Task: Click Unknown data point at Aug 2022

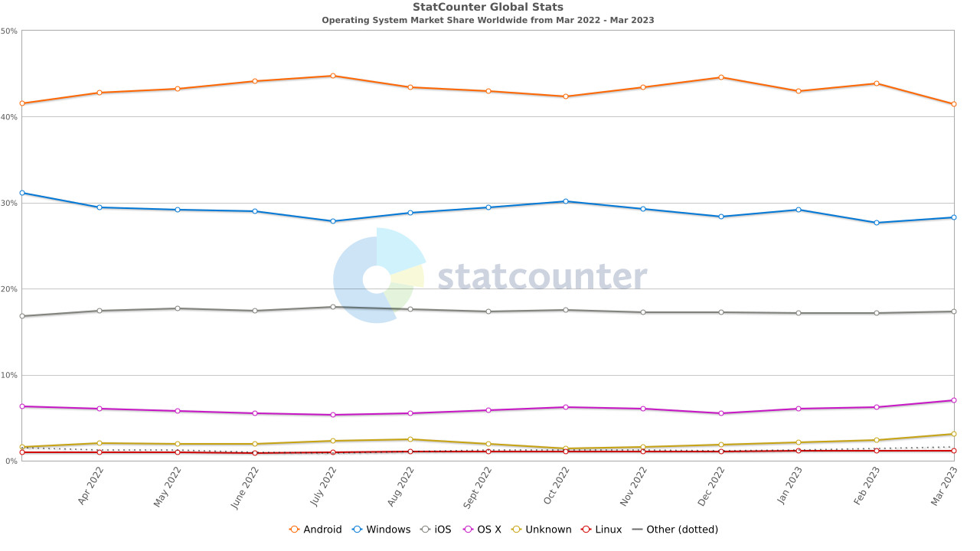Action: coord(410,439)
